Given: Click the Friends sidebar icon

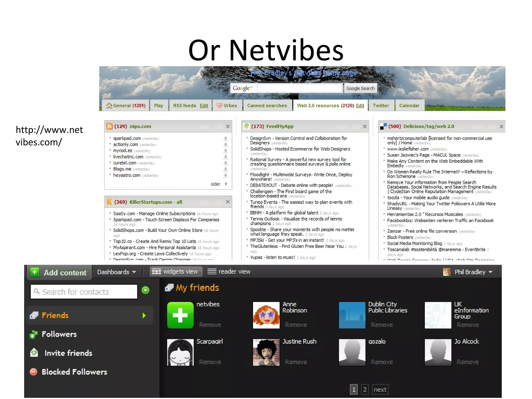Looking at the screenshot, I should tap(34, 315).
